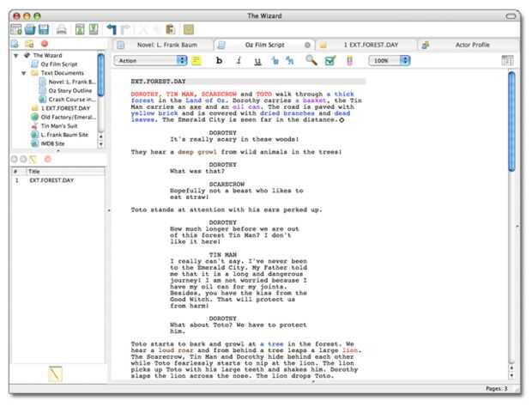Click the # column header in scene list
The image size is (532, 413).
coord(20,171)
